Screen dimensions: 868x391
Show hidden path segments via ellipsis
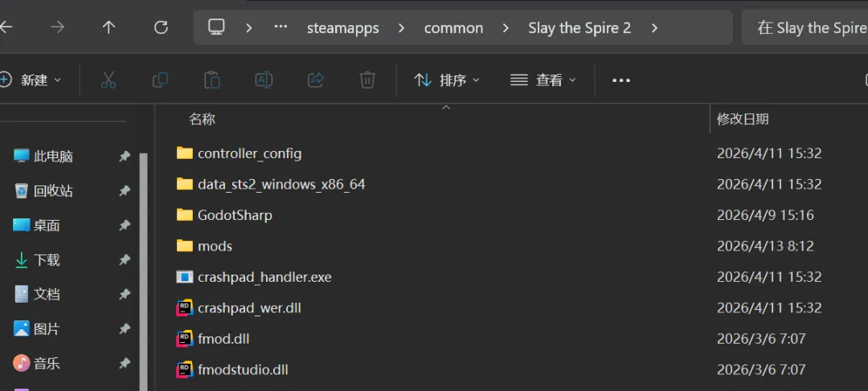point(280,27)
